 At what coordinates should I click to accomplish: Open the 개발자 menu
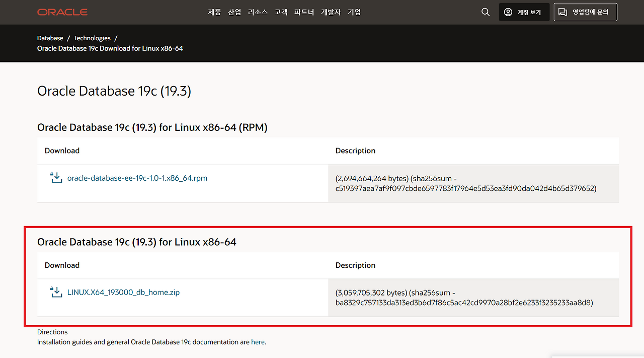coord(331,12)
